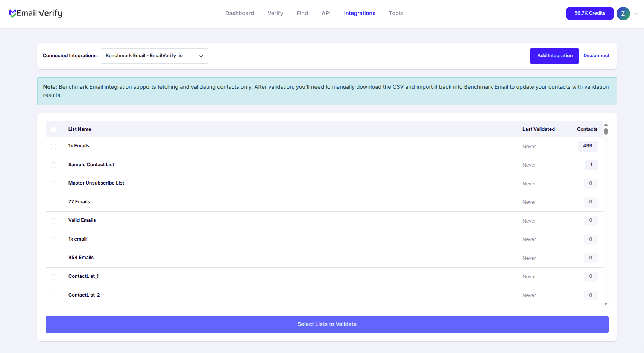Click the Connected Integrations label
The image size is (644, 353).
pyautogui.click(x=70, y=56)
